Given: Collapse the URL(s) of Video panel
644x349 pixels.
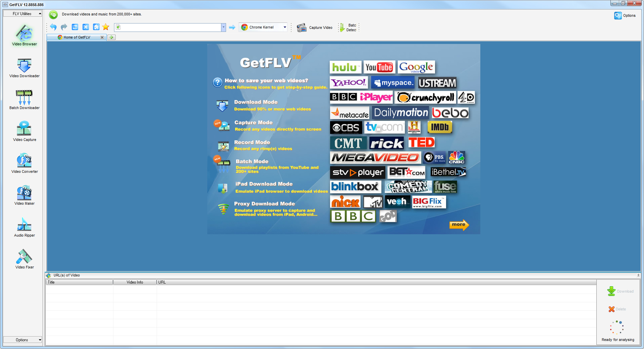Looking at the screenshot, I should tap(638, 275).
